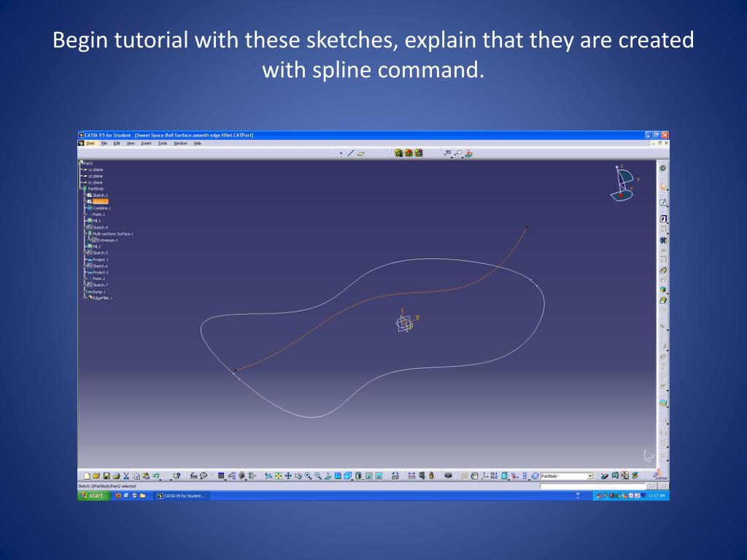Open the PartBody selection dropdown
Viewport: 747px width, 560px height.
point(589,476)
